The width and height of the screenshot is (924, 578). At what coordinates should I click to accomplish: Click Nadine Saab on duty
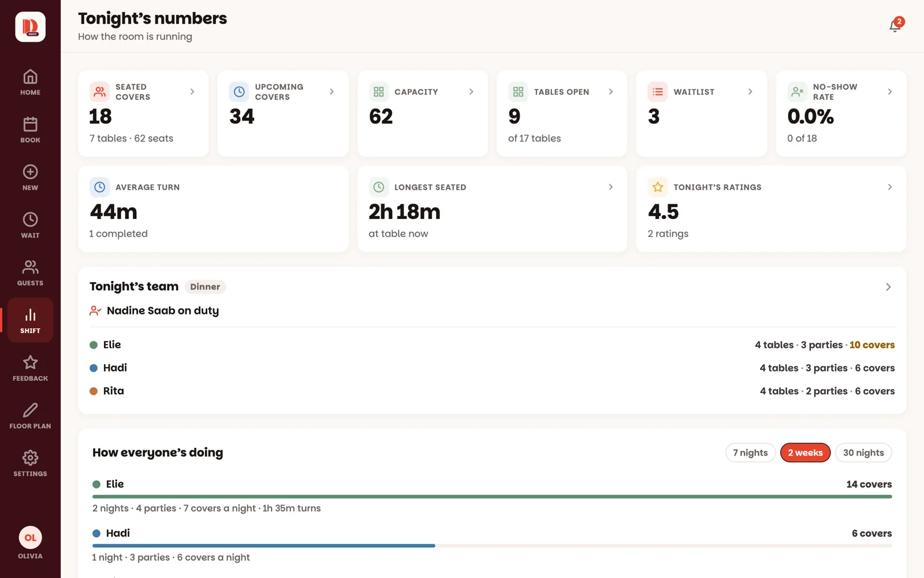154,311
